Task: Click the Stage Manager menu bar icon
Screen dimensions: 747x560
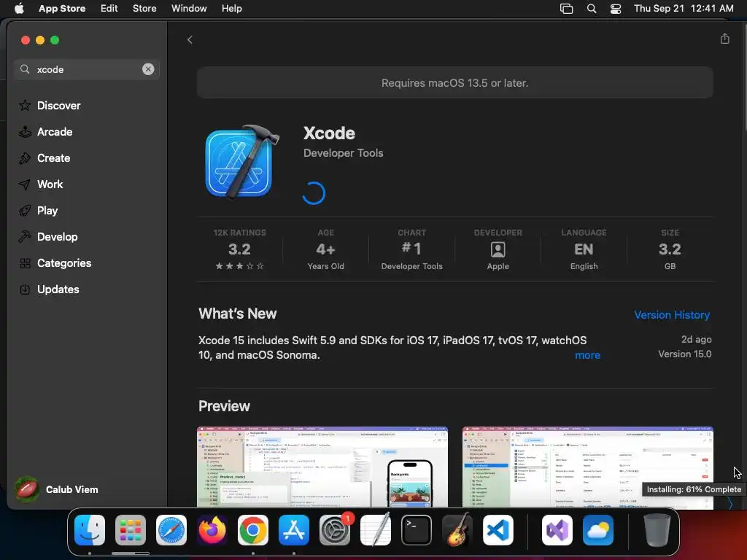Action: (566, 9)
